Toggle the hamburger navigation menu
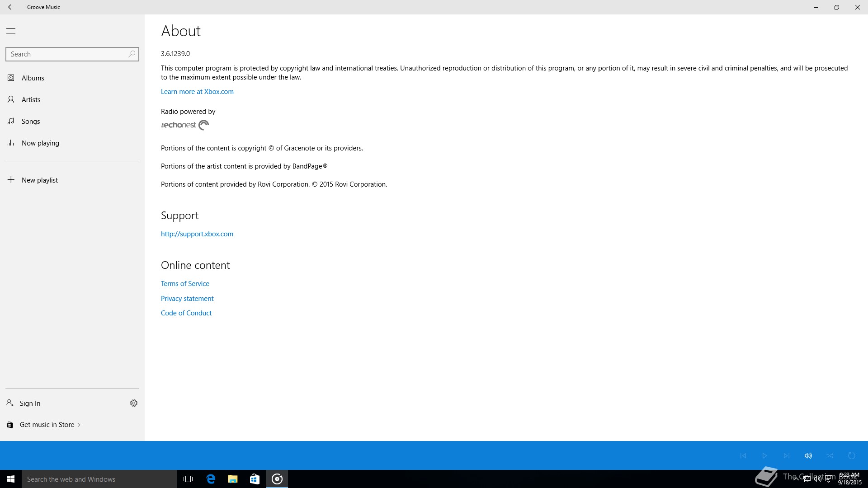 [11, 31]
